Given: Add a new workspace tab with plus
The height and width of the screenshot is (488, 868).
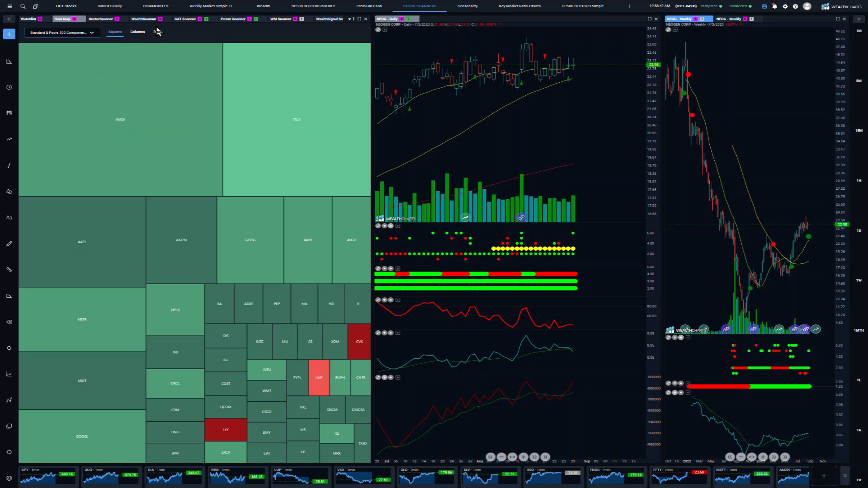Looking at the screenshot, I should click(x=629, y=6).
